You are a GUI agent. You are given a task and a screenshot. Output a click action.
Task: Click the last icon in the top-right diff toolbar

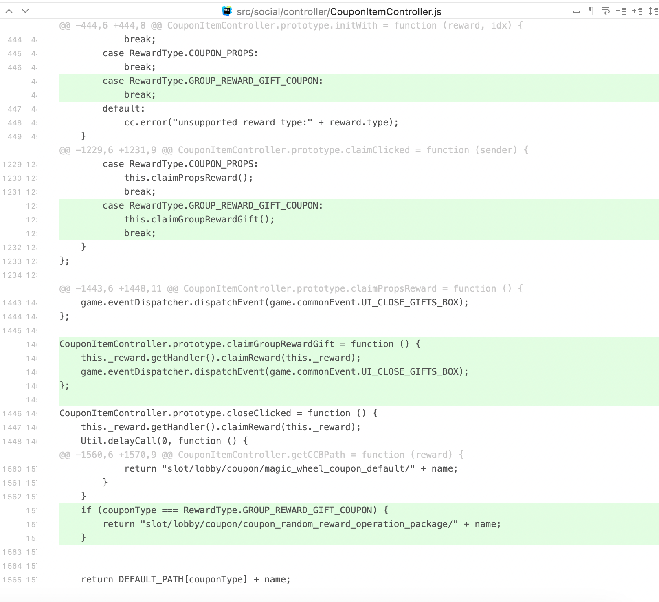click(x=650, y=9)
